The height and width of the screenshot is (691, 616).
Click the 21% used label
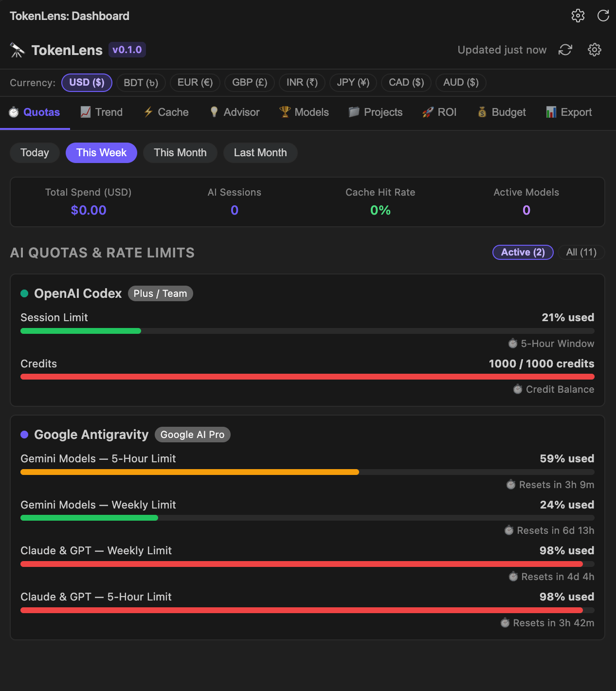pyautogui.click(x=568, y=317)
